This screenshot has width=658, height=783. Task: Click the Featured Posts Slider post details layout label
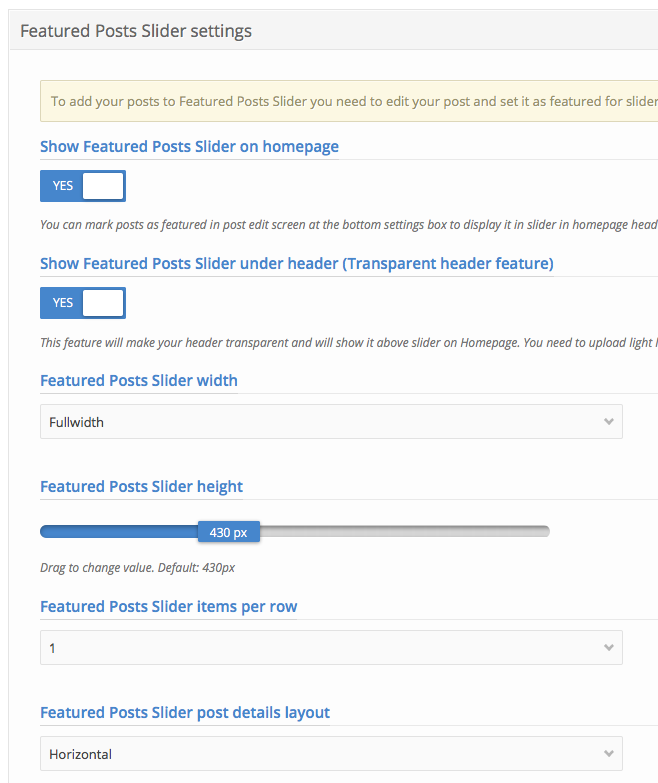point(185,712)
